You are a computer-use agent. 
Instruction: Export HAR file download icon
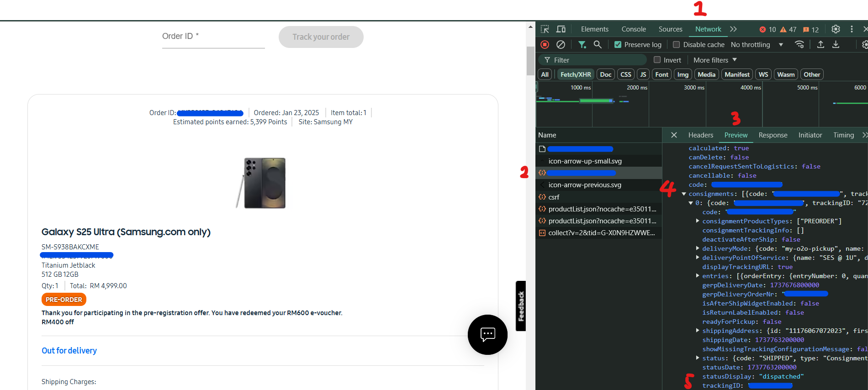coord(836,44)
